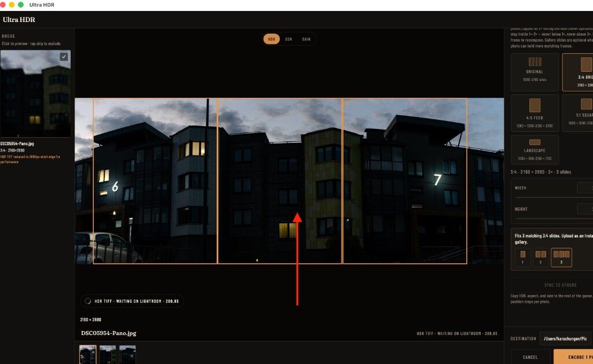The width and height of the screenshot is (593, 364).
Task: Set gallery to 3 slides
Action: pos(561,258)
